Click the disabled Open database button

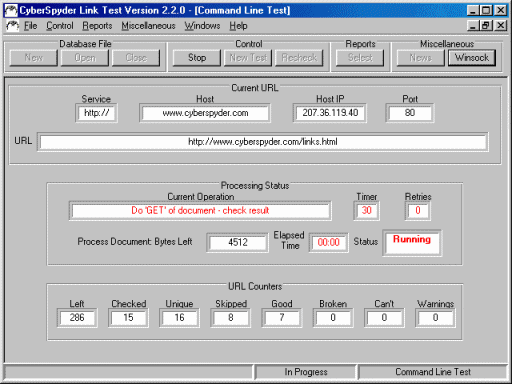click(x=85, y=58)
